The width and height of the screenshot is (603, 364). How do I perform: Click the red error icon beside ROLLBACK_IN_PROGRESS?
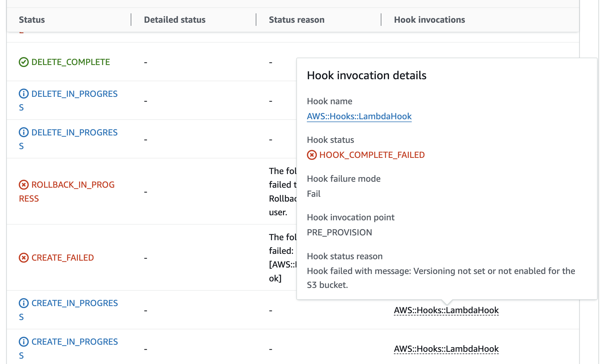coord(24,185)
